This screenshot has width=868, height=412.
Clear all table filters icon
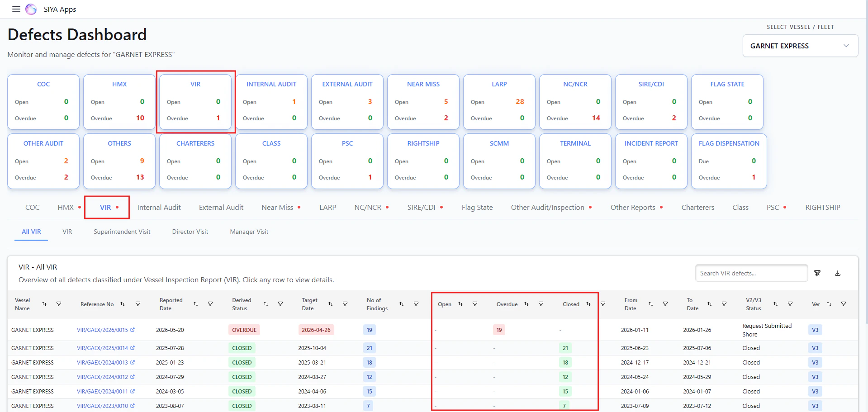pyautogui.click(x=817, y=273)
